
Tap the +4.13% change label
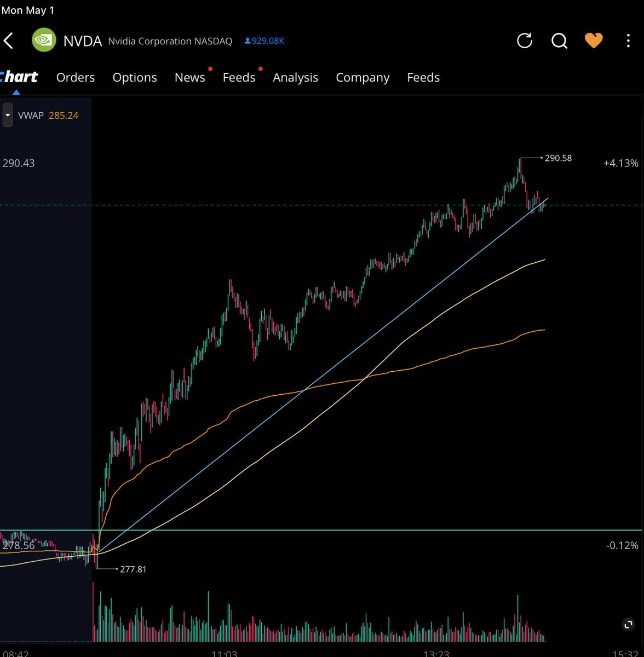pyautogui.click(x=621, y=163)
